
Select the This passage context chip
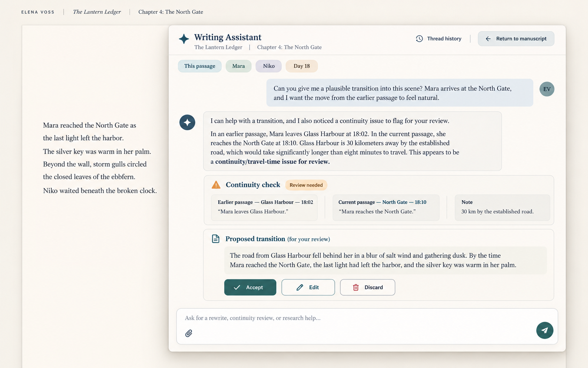coord(200,66)
